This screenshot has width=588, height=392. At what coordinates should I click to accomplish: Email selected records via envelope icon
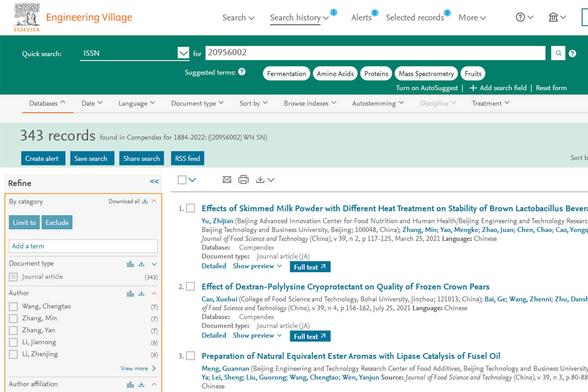(x=227, y=180)
